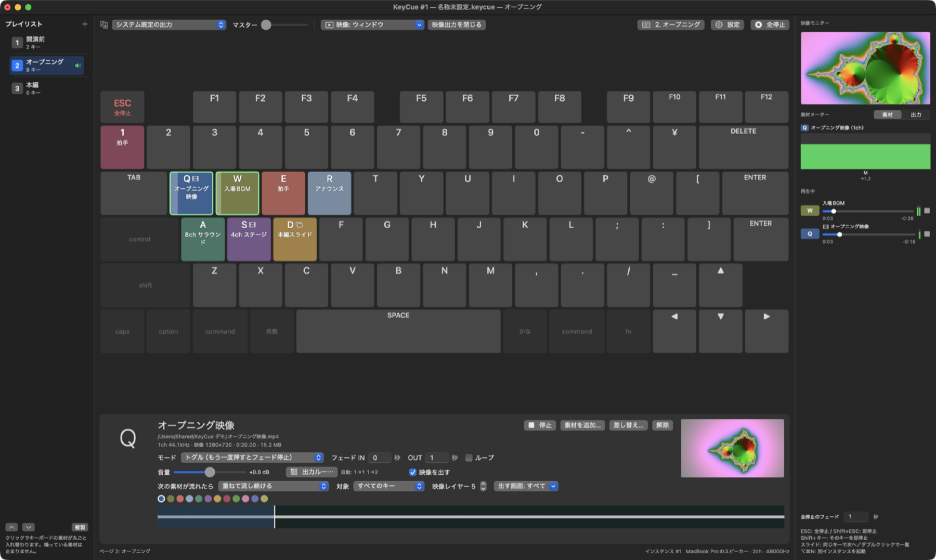The image size is (936, 560).
Task: Move playlist up with the up-arrow icon
Action: (x=11, y=527)
